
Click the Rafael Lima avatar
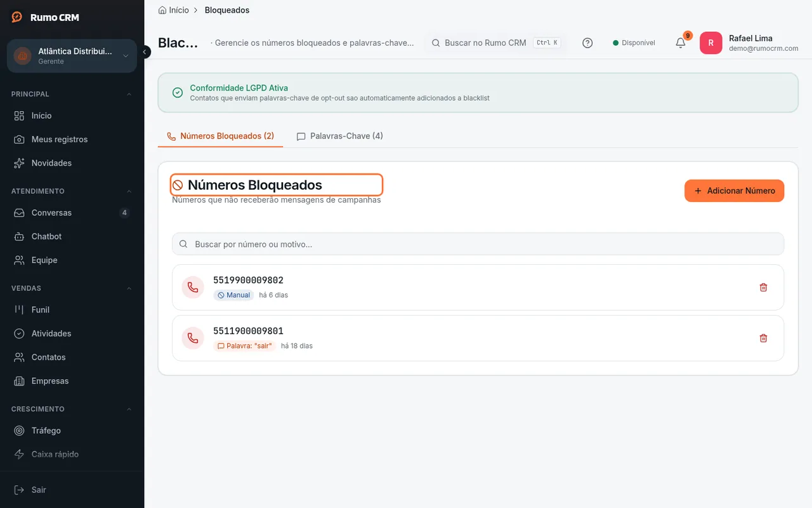click(710, 43)
